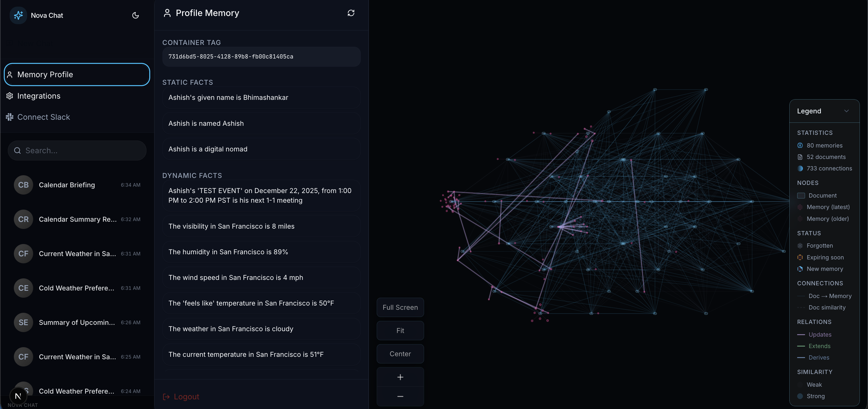
Task: Refresh the Profile Memory panel
Action: (x=351, y=13)
